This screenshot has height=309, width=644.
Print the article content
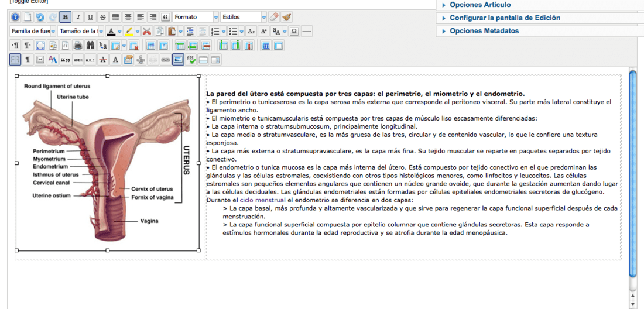pyautogui.click(x=78, y=45)
